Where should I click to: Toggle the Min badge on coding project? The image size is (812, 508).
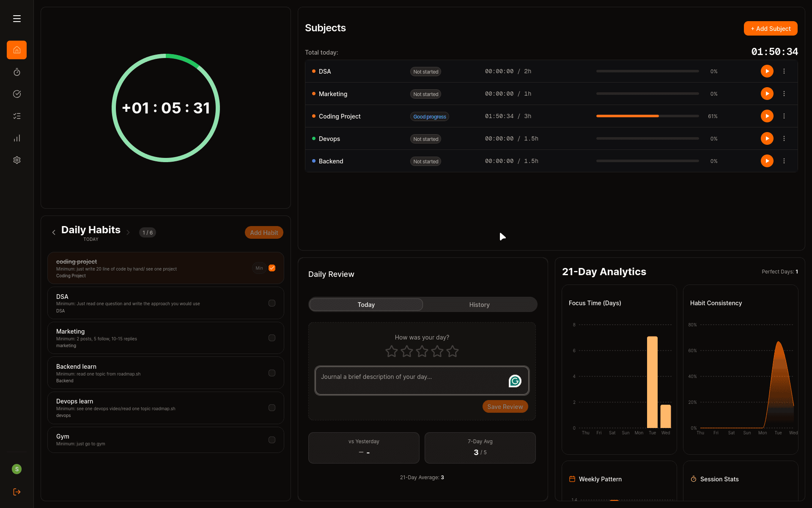259,268
